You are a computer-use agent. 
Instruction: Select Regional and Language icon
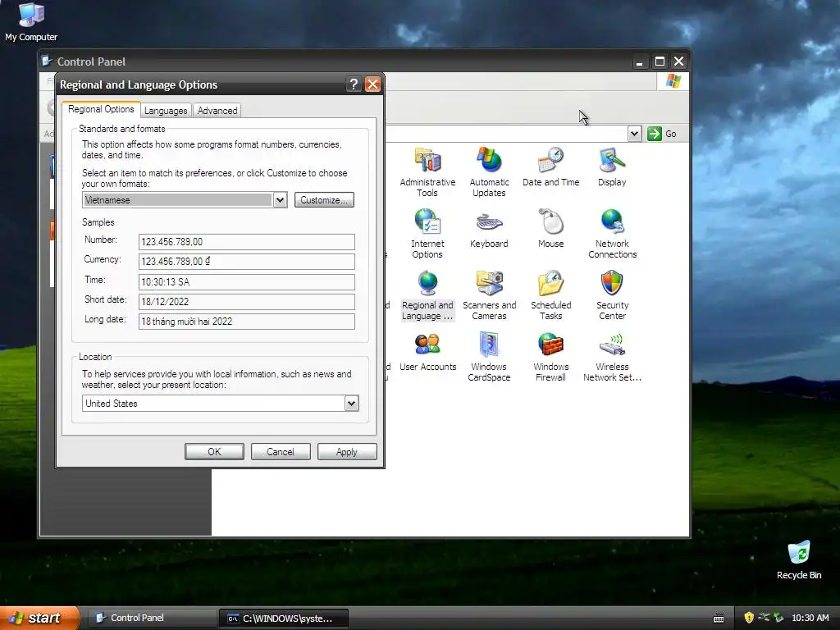point(427,295)
